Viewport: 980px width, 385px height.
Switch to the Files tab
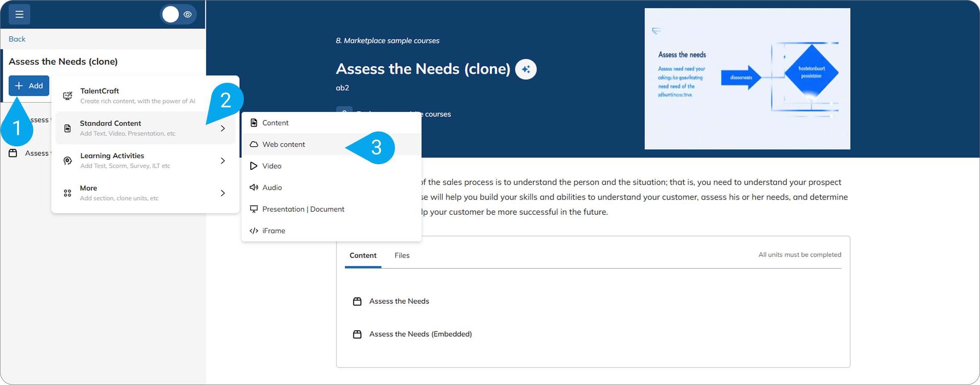(x=402, y=255)
